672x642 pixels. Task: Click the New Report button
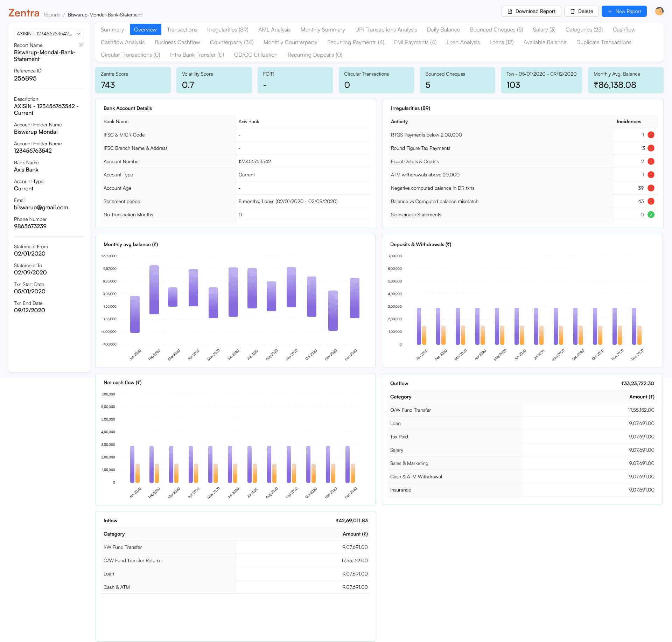[x=624, y=11]
